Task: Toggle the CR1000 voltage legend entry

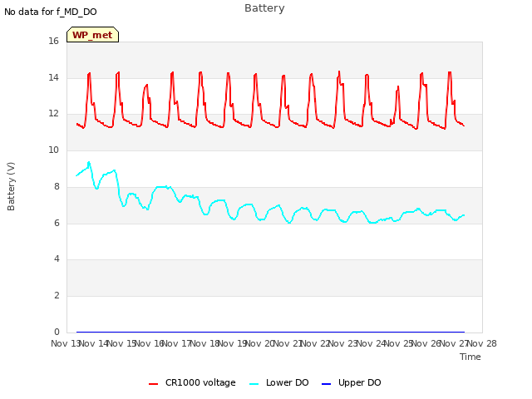Action: tap(192, 382)
